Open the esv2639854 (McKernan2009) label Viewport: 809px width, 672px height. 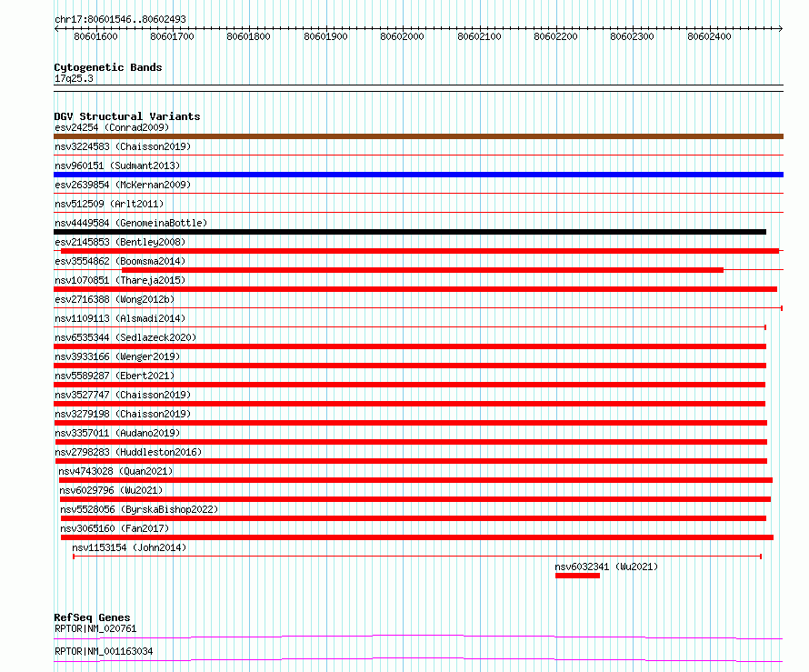click(123, 185)
